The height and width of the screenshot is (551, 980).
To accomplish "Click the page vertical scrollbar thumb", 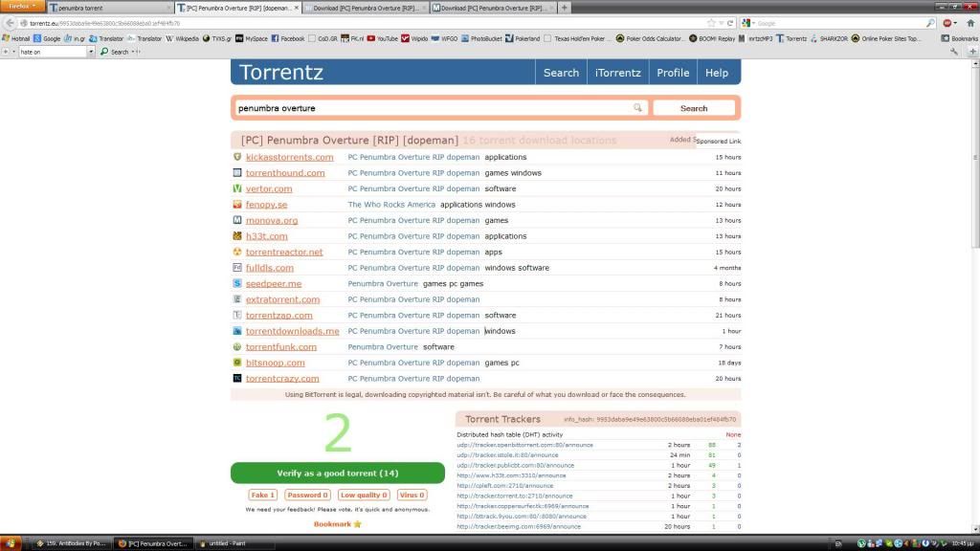I will (x=975, y=156).
